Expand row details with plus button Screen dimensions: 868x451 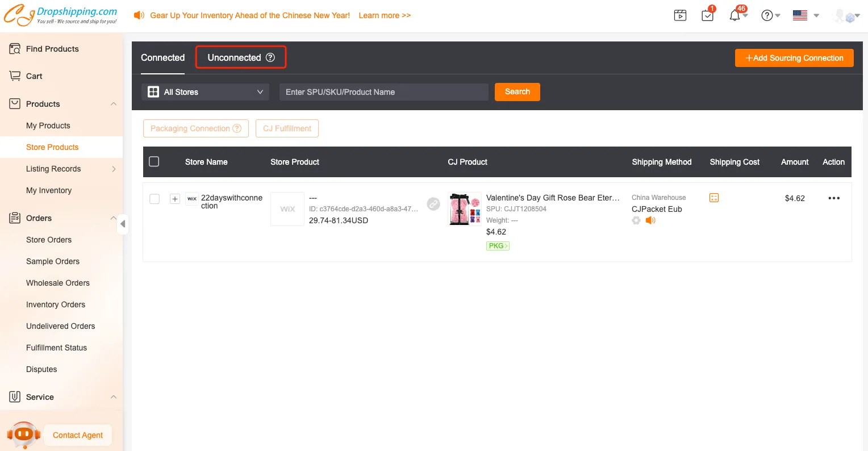click(x=175, y=199)
